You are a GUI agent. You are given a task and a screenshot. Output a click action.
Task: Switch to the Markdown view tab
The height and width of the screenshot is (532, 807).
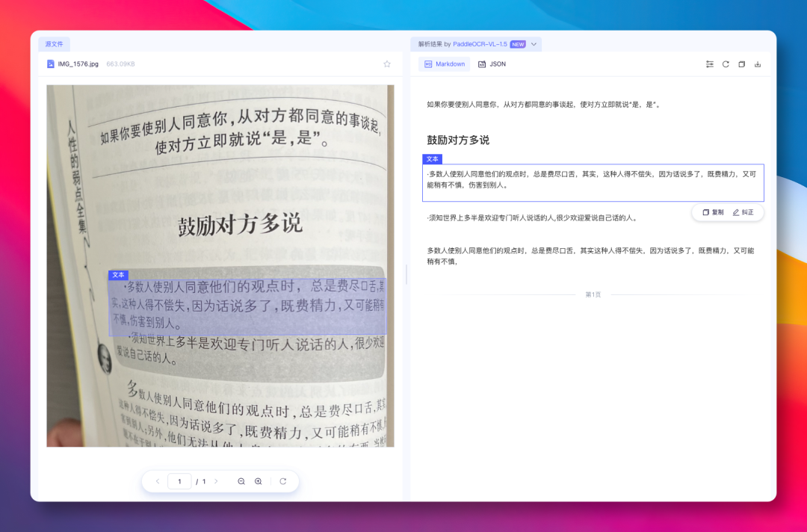click(444, 64)
